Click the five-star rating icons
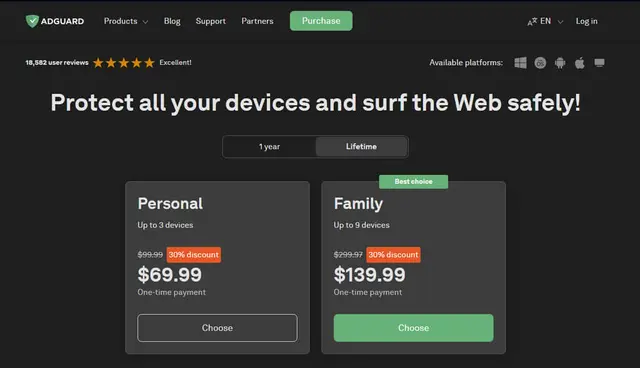 coord(124,62)
